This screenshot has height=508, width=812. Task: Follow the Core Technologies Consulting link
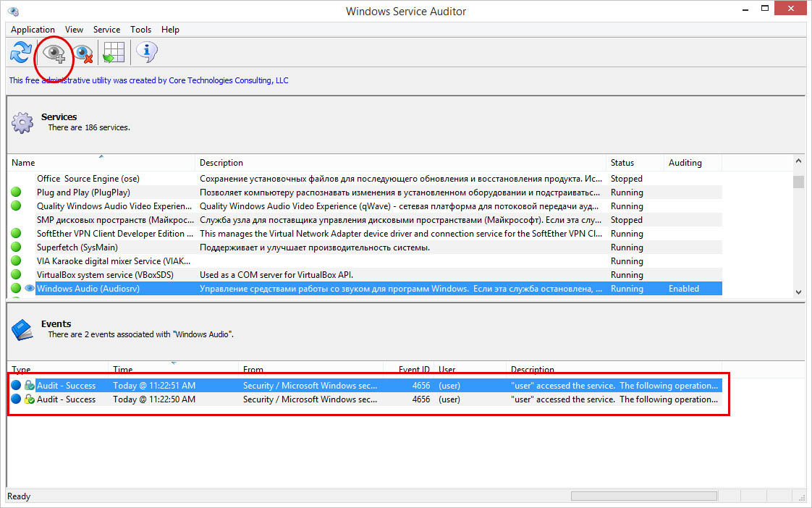click(x=148, y=80)
